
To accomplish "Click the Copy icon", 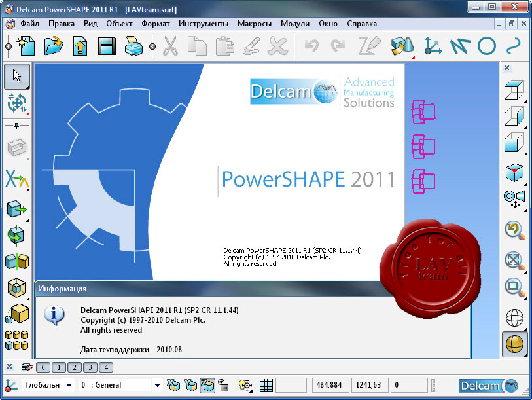I will click(x=197, y=46).
